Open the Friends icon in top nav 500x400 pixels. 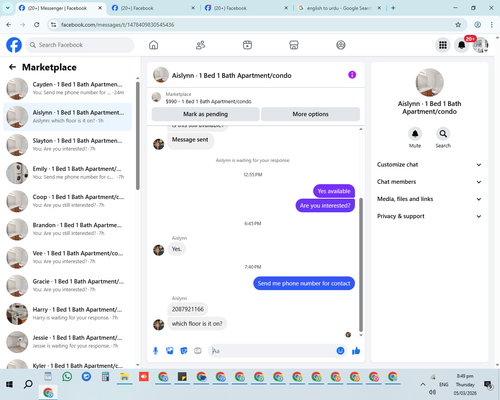pos(200,45)
